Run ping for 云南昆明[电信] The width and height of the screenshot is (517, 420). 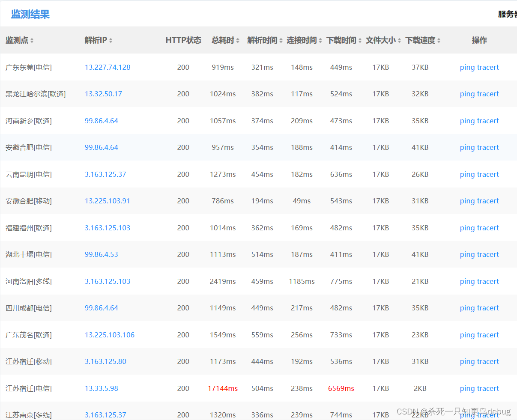(467, 175)
